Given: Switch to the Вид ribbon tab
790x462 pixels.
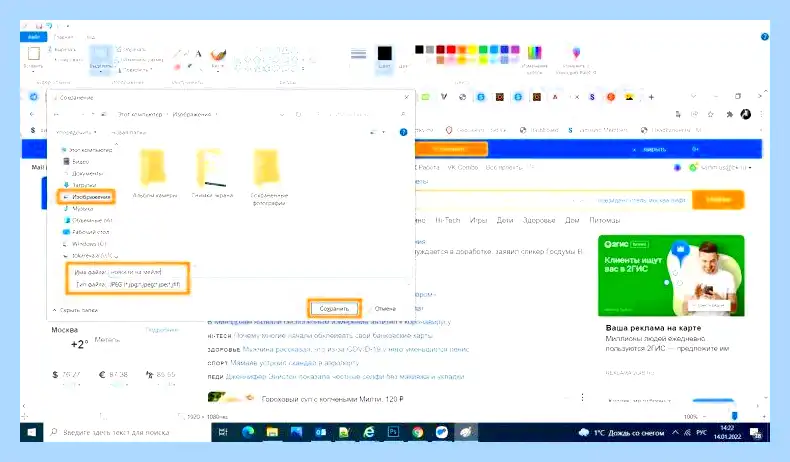Looking at the screenshot, I should 91,37.
